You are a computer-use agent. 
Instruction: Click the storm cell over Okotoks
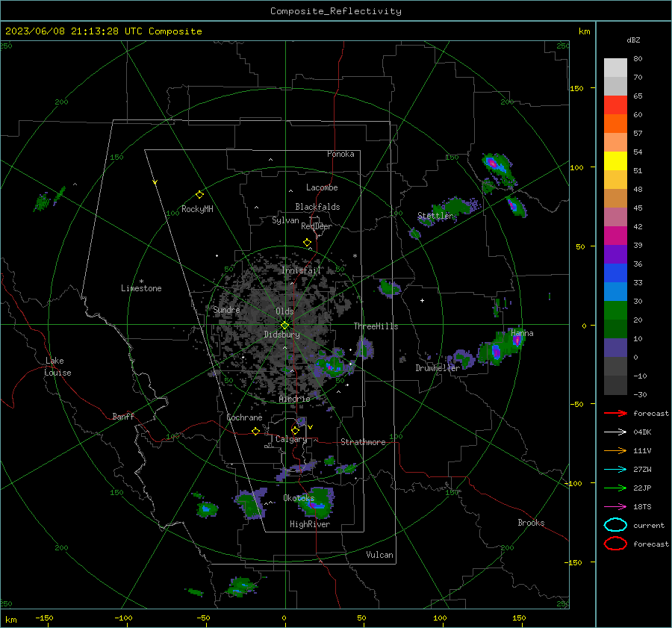point(317,503)
